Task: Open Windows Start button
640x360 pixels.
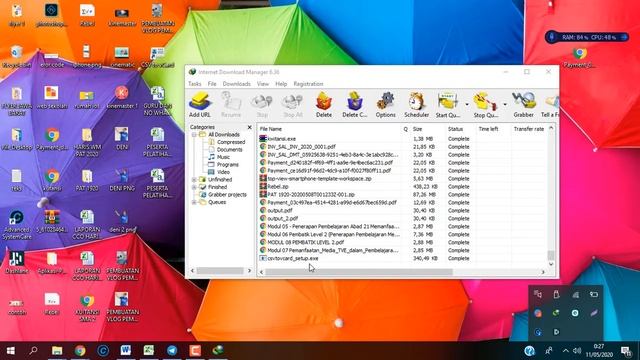Action: point(11,351)
